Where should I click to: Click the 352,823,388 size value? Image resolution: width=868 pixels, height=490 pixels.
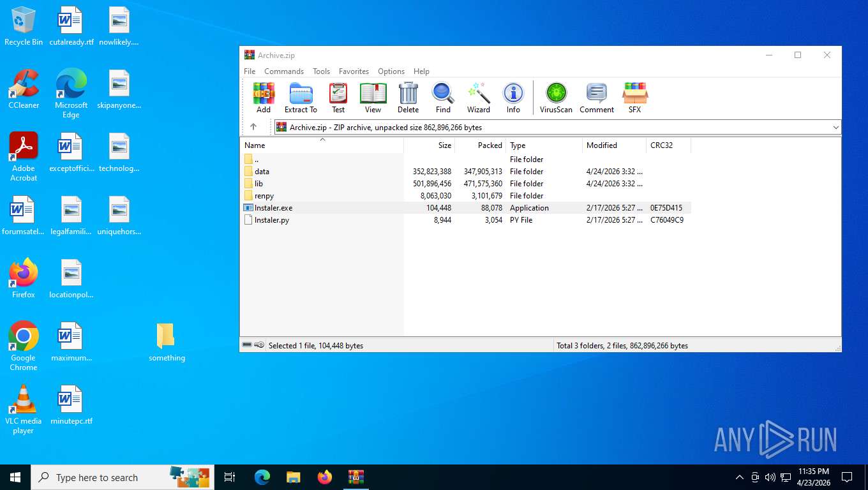(432, 172)
